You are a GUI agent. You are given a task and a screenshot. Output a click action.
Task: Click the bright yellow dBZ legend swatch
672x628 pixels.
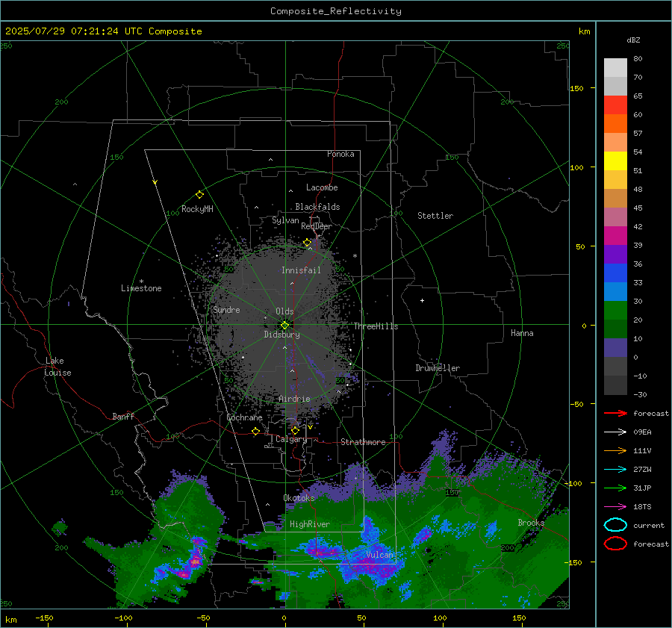pos(615,161)
